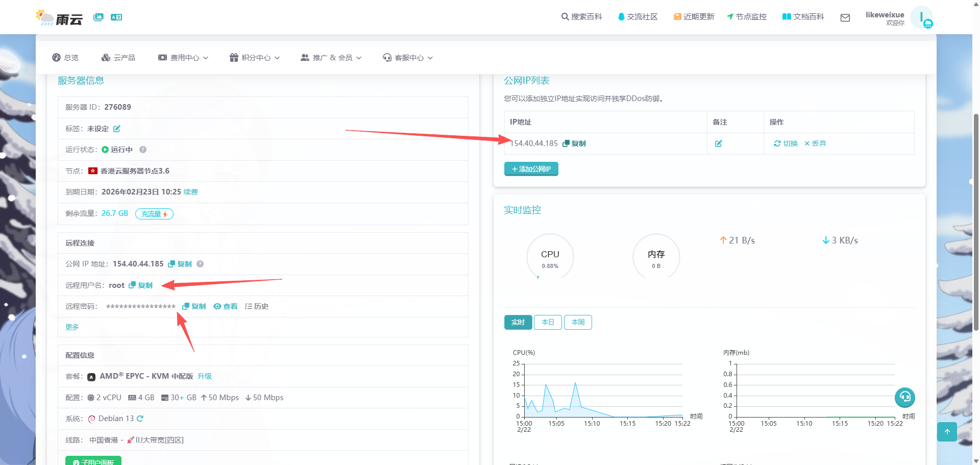Click the 添加公网IP button

pos(531,169)
